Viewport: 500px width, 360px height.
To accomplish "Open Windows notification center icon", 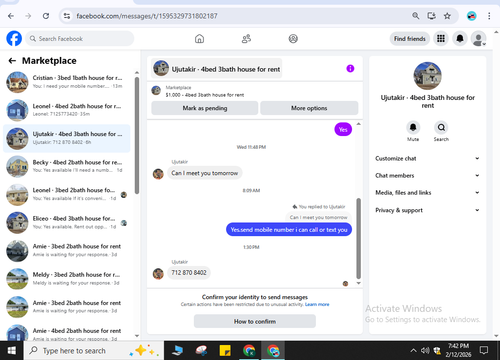I will pyautogui.click(x=484, y=350).
